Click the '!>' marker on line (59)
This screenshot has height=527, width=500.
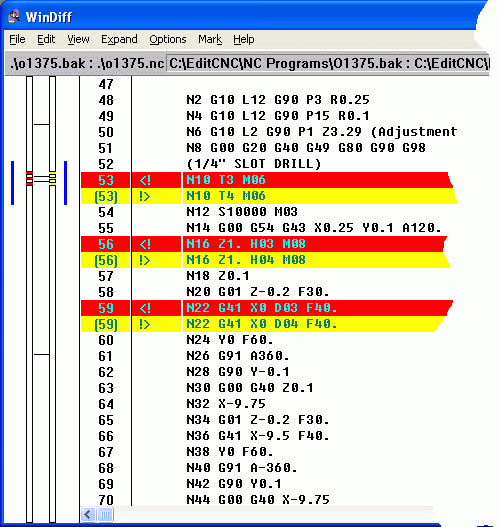[144, 324]
